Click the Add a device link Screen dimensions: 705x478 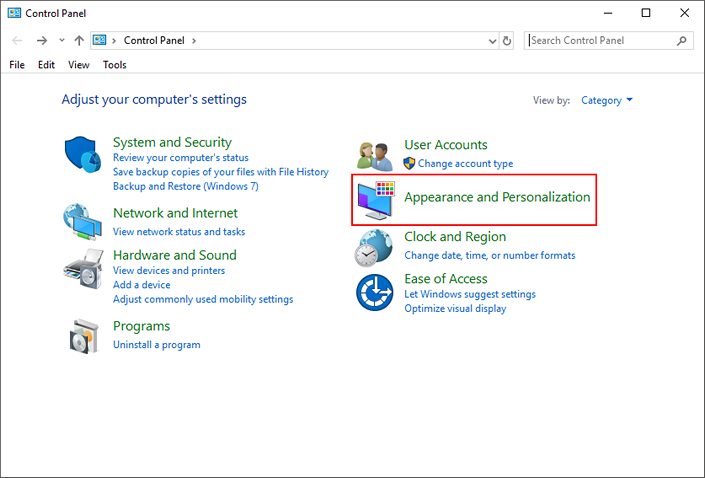tap(142, 285)
